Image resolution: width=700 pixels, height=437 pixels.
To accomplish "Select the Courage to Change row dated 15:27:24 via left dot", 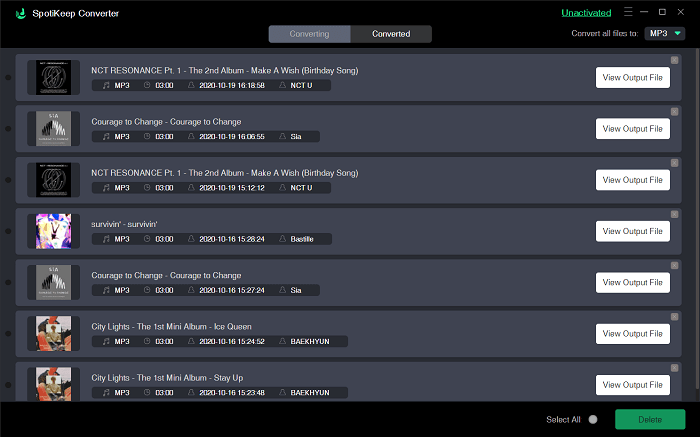I will tap(8, 283).
